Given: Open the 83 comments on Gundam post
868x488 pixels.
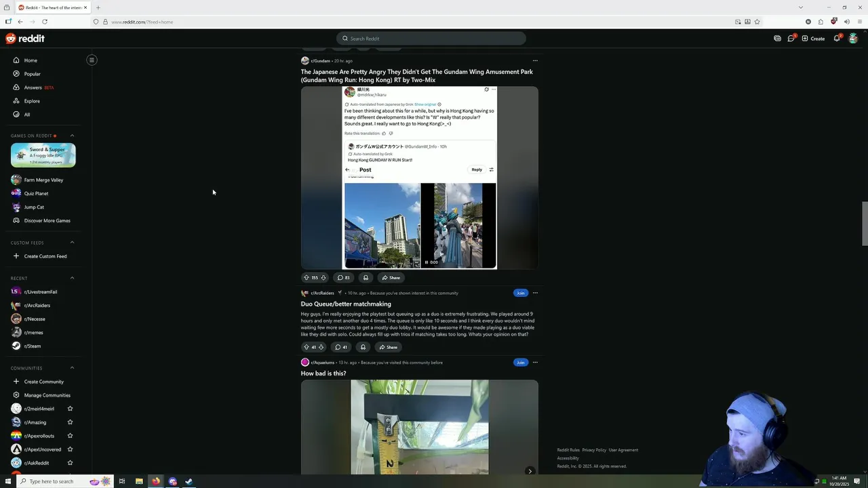Looking at the screenshot, I should (344, 277).
